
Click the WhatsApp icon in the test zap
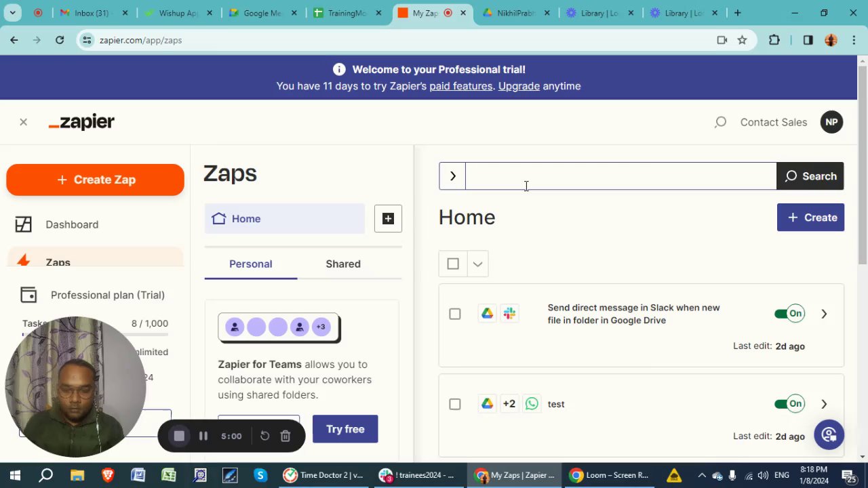(532, 404)
